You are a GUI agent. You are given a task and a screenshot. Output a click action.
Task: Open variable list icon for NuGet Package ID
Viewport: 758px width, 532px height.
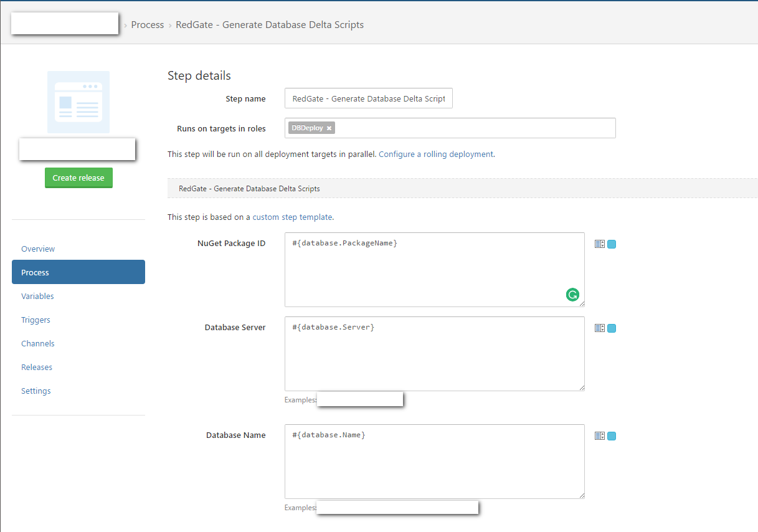(x=600, y=244)
